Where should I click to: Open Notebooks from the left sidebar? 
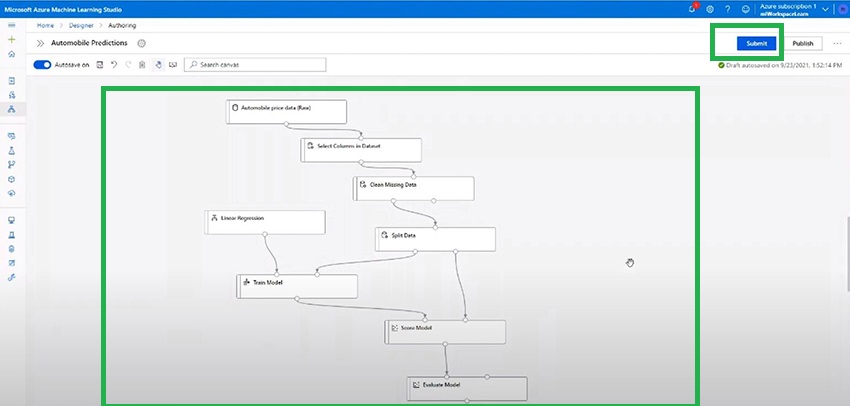11,81
